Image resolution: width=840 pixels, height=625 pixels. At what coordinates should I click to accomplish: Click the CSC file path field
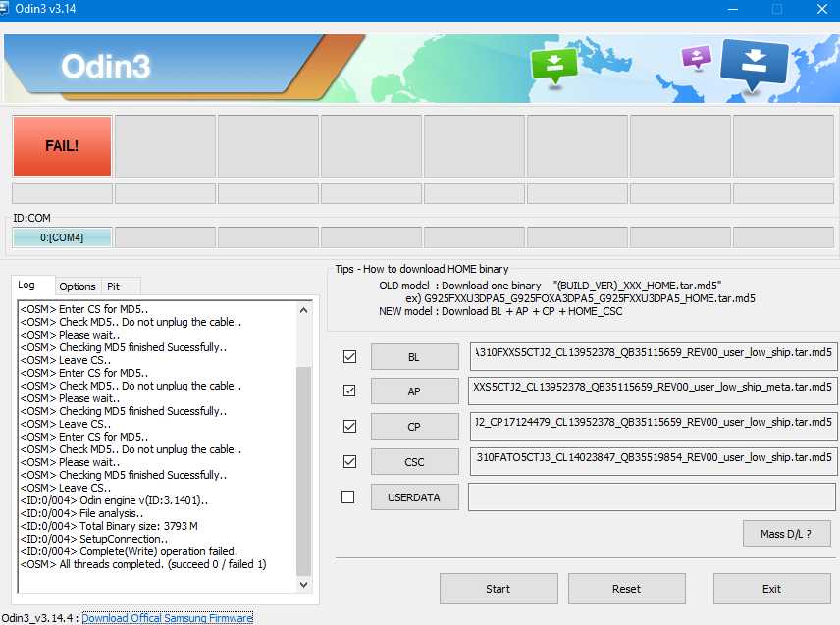coord(653,462)
